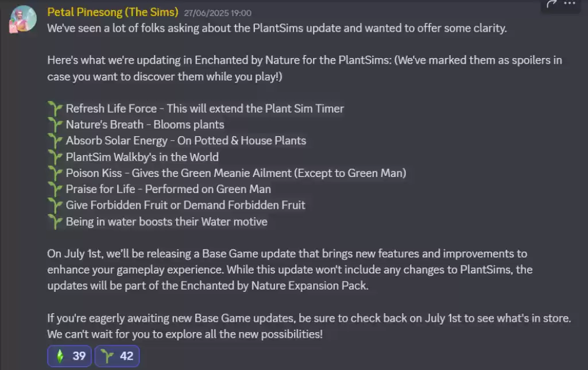This screenshot has height=370, width=588.
Task: Click the forward arrow icon on the message
Action: [x=552, y=4]
